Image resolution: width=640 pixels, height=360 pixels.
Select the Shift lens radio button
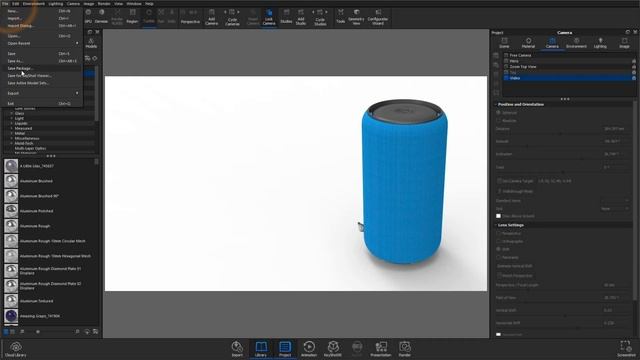[498, 249]
